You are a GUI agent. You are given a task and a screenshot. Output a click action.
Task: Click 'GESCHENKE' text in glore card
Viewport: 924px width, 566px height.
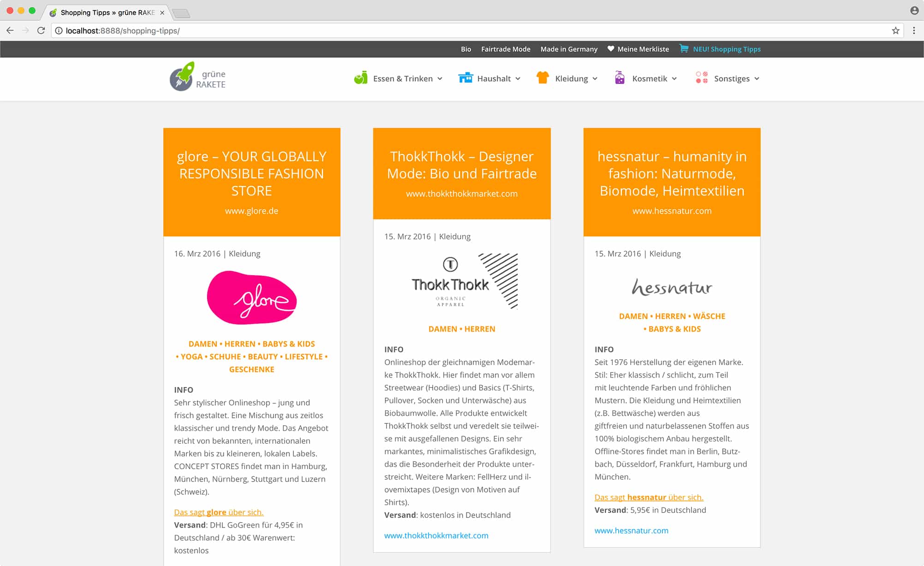coord(252,369)
